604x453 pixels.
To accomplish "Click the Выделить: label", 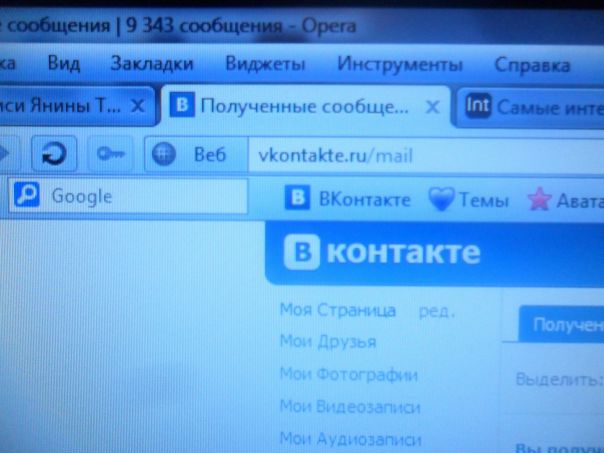I will point(560,379).
